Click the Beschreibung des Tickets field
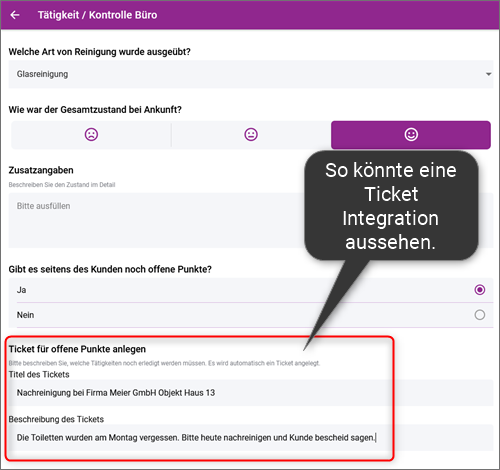Viewport: 500px width, 470px height. coord(251,438)
